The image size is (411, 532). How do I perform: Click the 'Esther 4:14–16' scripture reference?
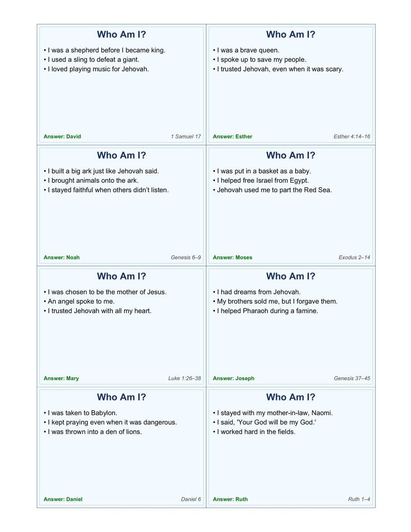coord(352,136)
